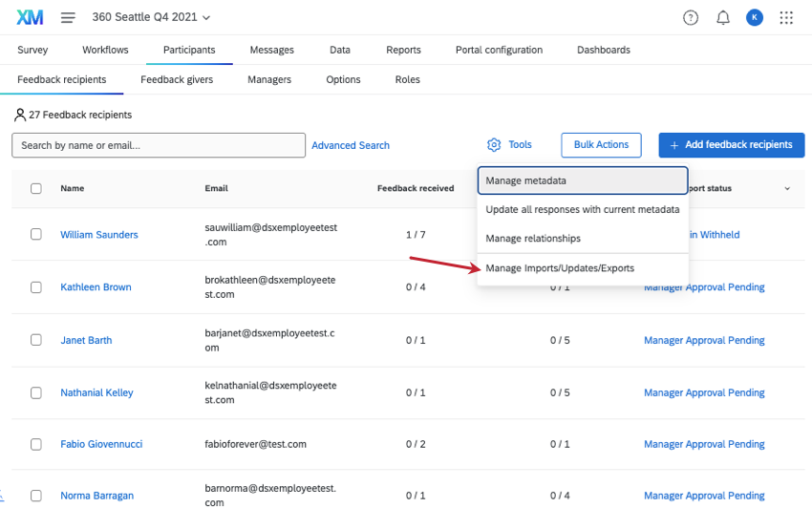Open Janet Barth name link
The width and height of the screenshot is (812, 508).
point(86,340)
